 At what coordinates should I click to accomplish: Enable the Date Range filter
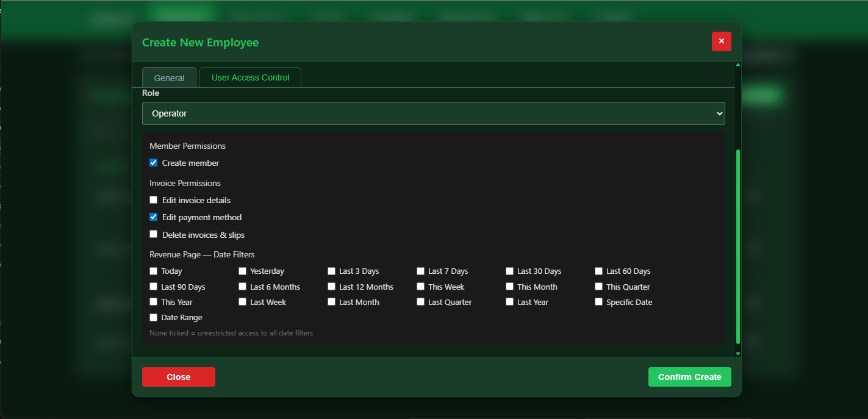point(153,317)
